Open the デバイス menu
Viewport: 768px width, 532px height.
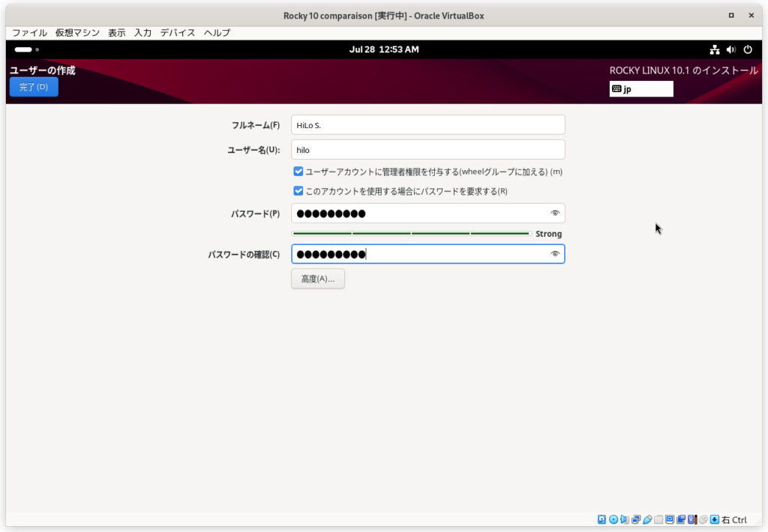coord(177,33)
